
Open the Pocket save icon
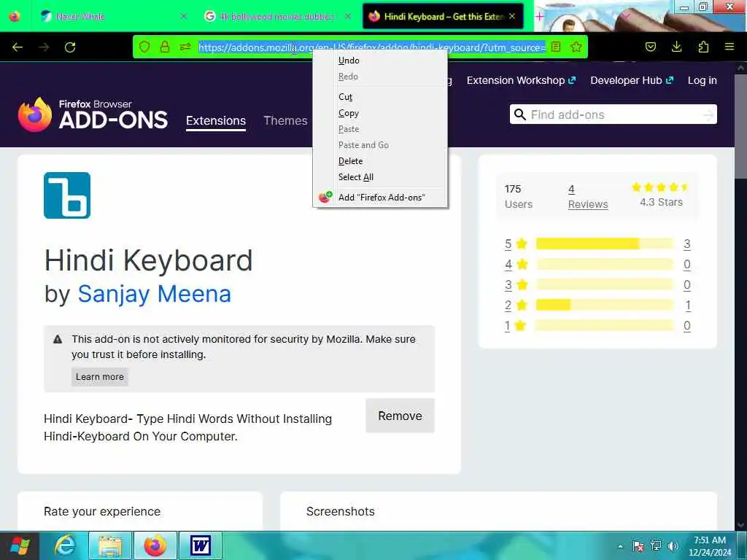tap(651, 47)
